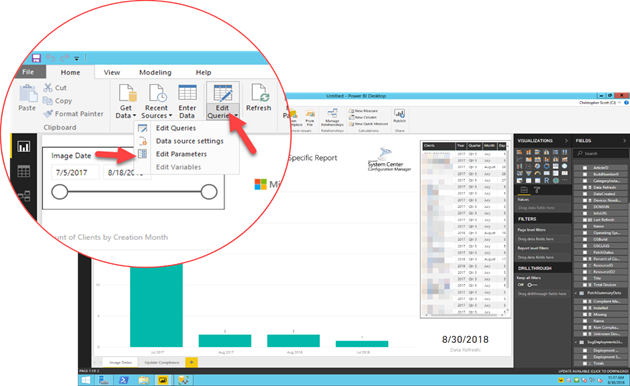Click the add new page plus button

(191, 362)
